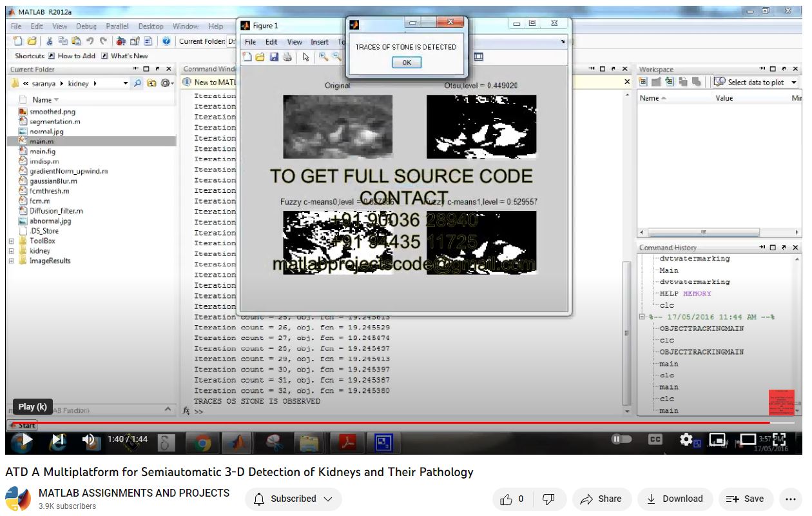
Task: Expand the kidney folder tree node
Action: [x=11, y=251]
